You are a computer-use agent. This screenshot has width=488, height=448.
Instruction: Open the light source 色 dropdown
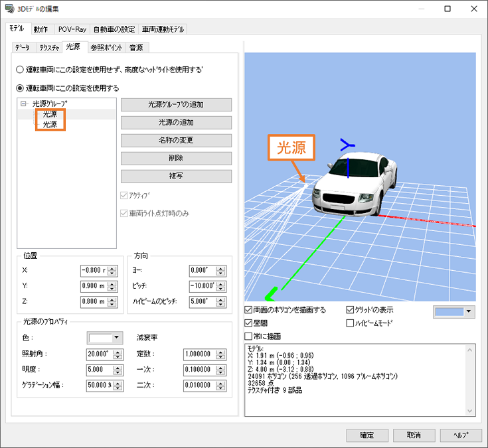[x=118, y=338]
